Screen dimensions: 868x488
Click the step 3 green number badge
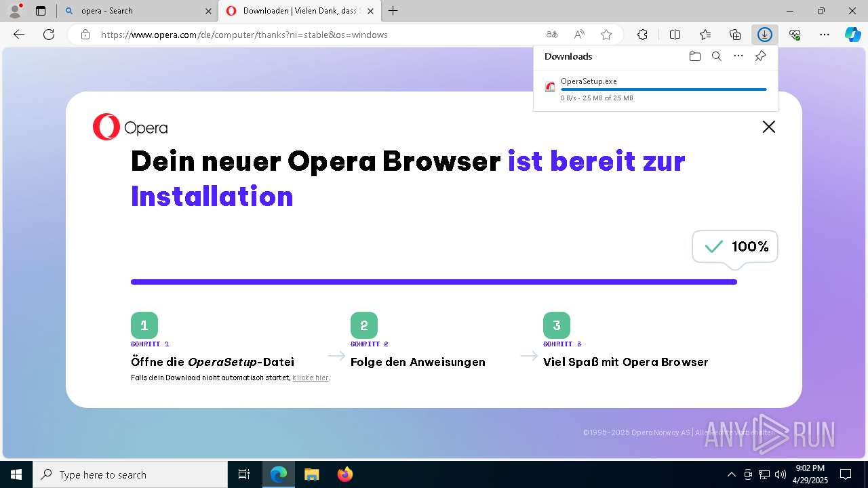pyautogui.click(x=557, y=325)
